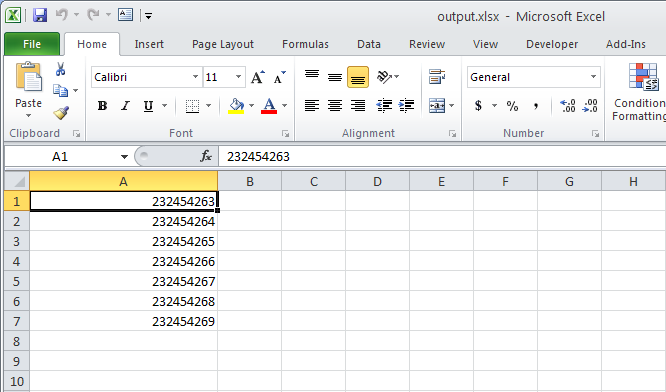Toggle Italic formatting

[125, 106]
